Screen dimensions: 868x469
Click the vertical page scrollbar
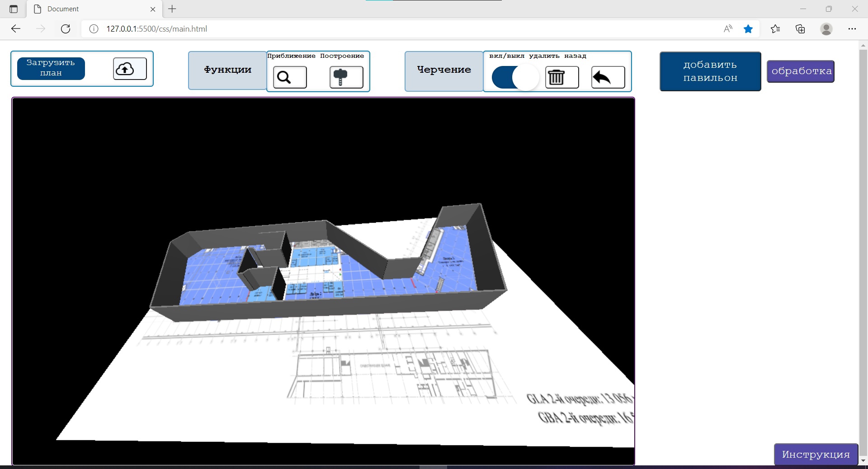pyautogui.click(x=863, y=226)
